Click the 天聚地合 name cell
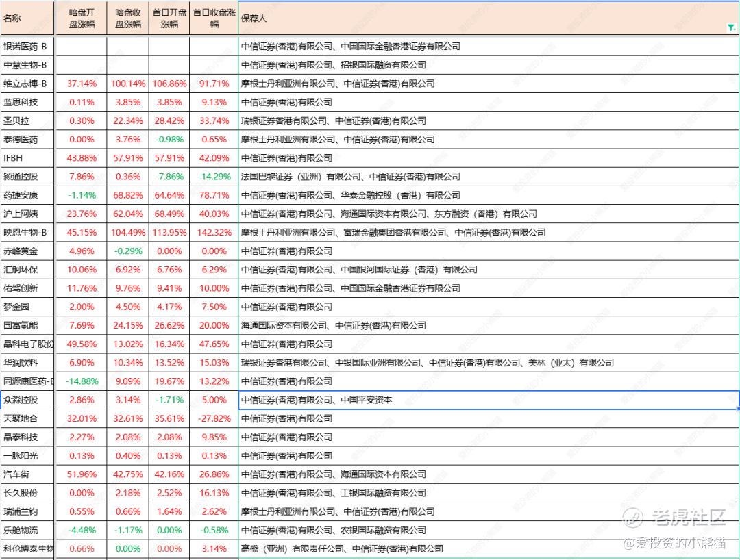Image resolution: width=740 pixels, height=560 pixels. coord(27,418)
